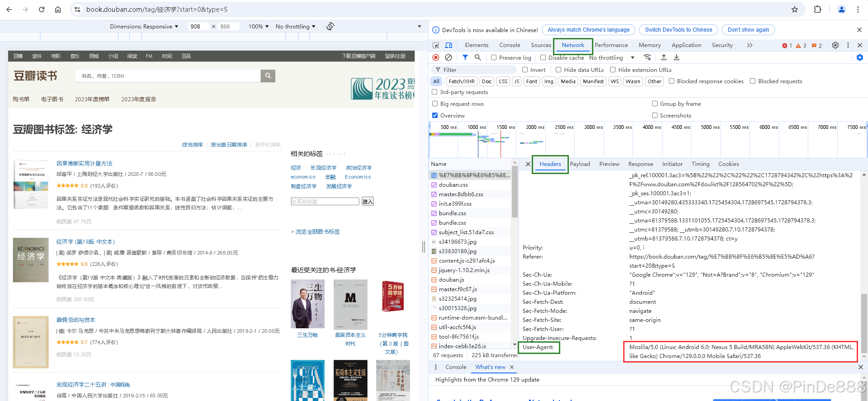This screenshot has width=868, height=401.
Task: Click the browser back arrow
Action: (9, 9)
